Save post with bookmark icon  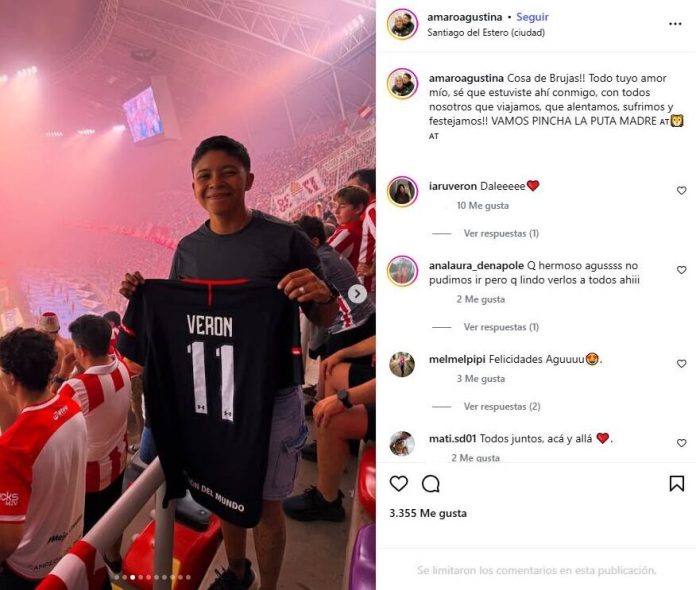pyautogui.click(x=676, y=483)
